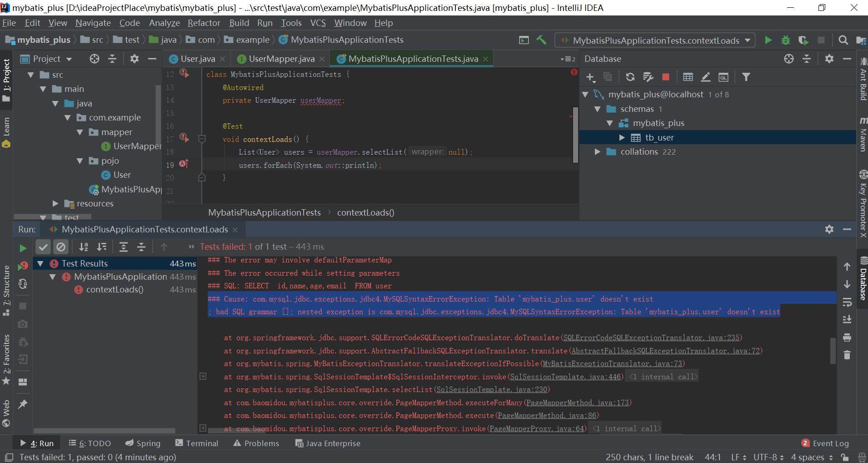
Task: Change UTF-8 file encoding in status bar
Action: (768, 457)
